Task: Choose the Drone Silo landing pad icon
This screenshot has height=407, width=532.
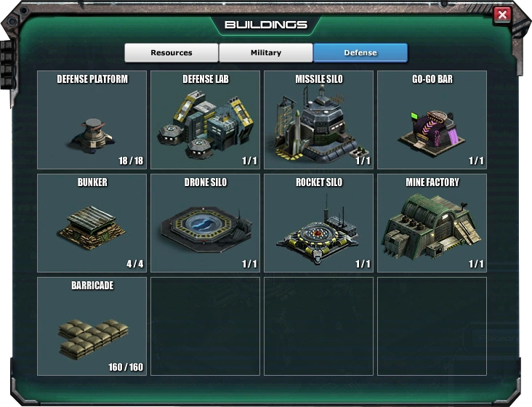Action: [206, 229]
